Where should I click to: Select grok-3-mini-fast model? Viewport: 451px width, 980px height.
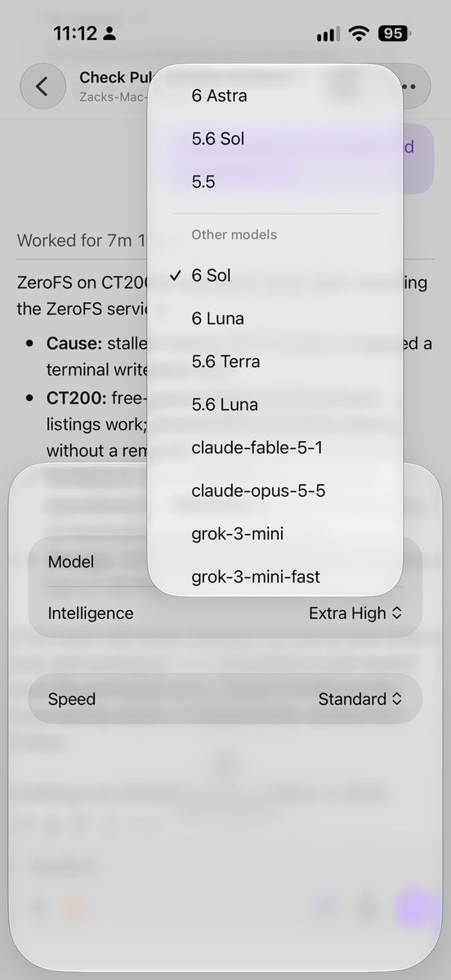[x=275, y=577]
